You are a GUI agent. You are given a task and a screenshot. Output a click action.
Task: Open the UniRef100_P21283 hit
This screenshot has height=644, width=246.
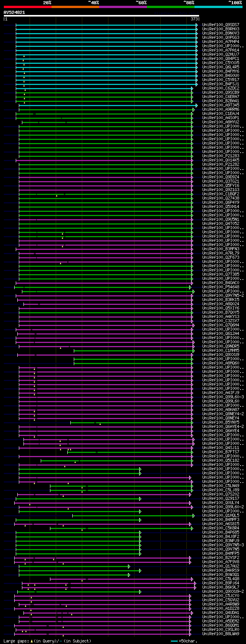pos(221,156)
